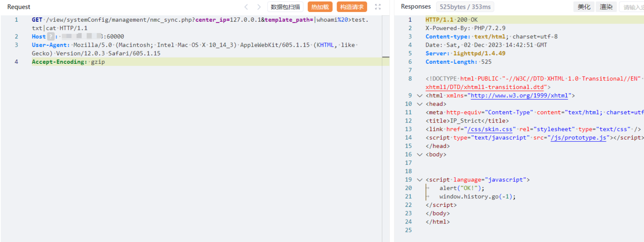Click request line number 4 in the gutter

click(16, 62)
